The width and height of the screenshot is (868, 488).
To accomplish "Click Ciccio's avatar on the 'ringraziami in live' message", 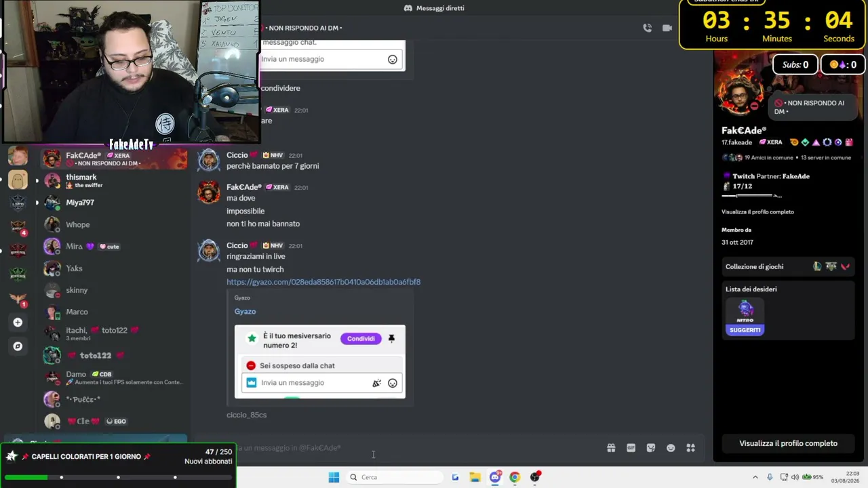I will click(208, 251).
